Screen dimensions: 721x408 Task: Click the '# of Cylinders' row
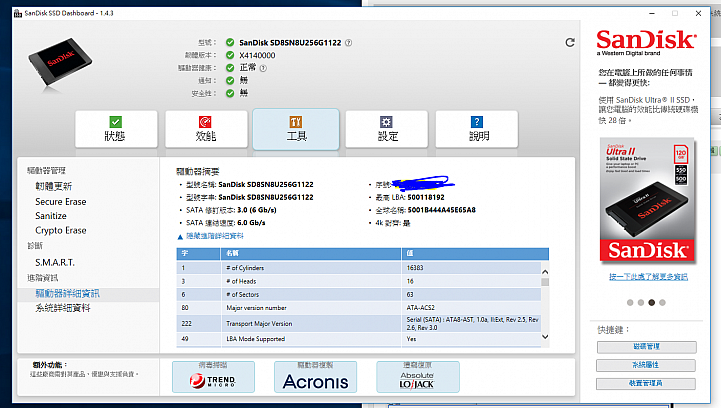tap(359, 268)
